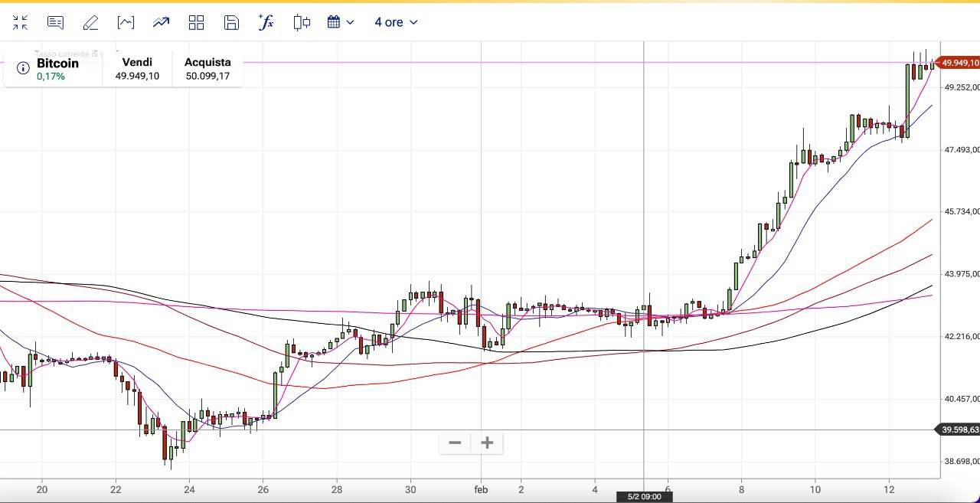The width and height of the screenshot is (980, 503).
Task: Open the comment annotation tool
Action: pyautogui.click(x=55, y=22)
